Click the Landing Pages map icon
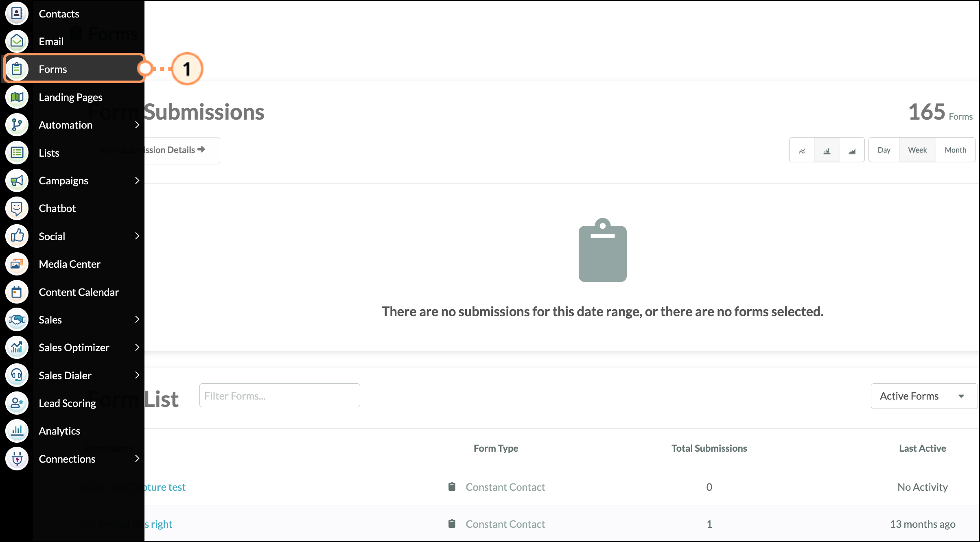980x542 pixels. tap(17, 97)
